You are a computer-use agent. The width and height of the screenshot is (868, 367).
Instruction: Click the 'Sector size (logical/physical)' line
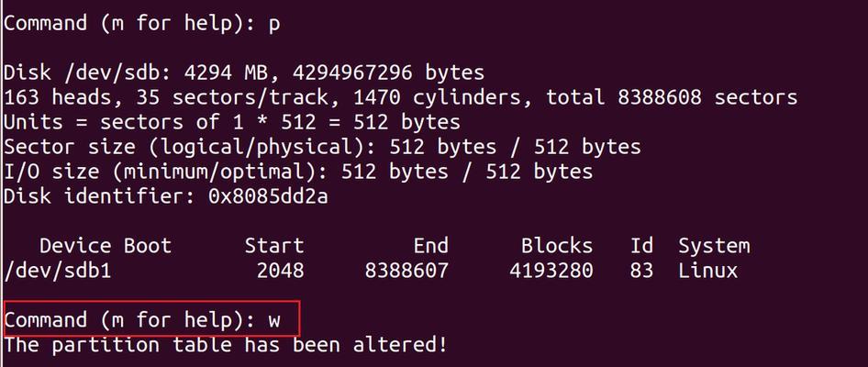pos(322,147)
